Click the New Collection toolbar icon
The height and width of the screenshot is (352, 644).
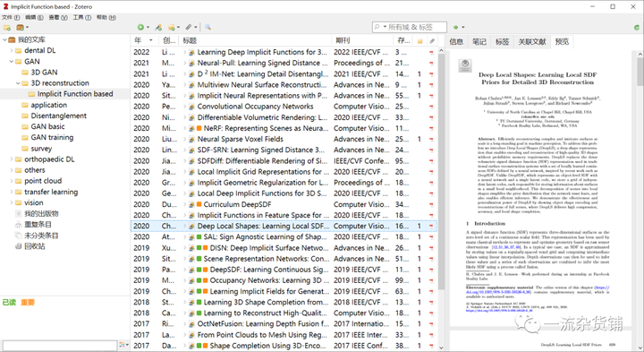click(x=7, y=28)
